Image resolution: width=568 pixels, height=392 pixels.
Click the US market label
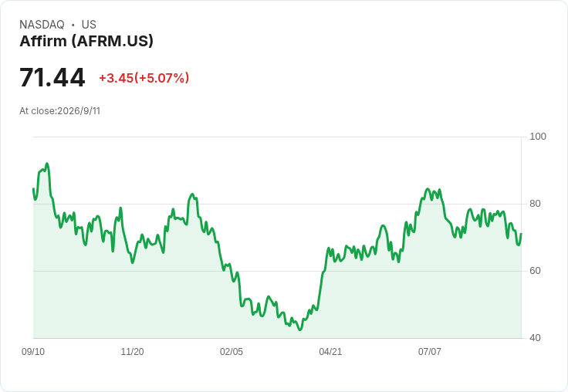89,25
